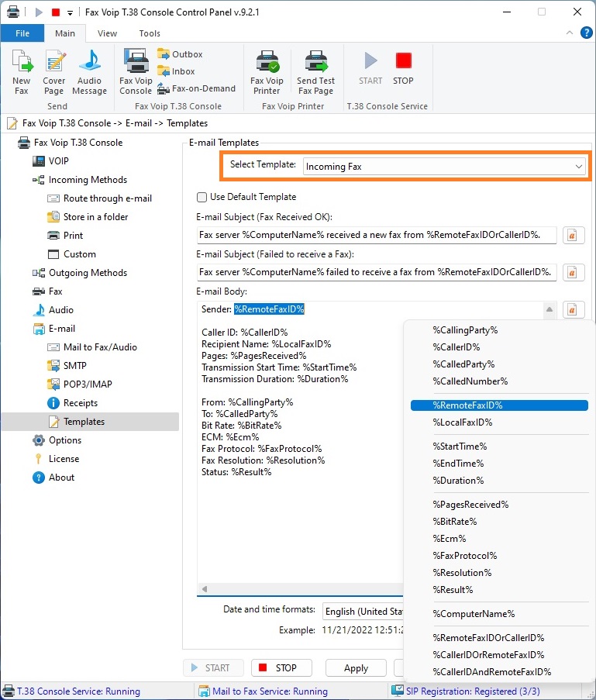The width and height of the screenshot is (596, 700).
Task: Collapse the ribbon with the chevron
Action: click(570, 33)
